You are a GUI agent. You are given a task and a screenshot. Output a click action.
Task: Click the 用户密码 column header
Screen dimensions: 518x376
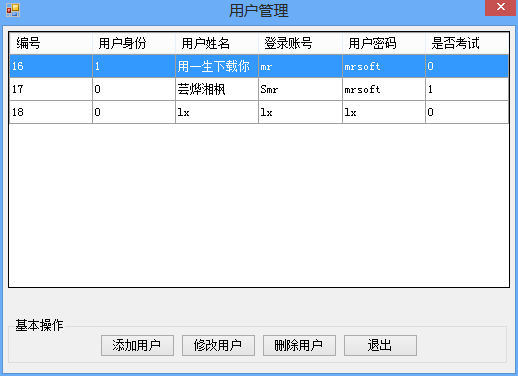(384, 43)
